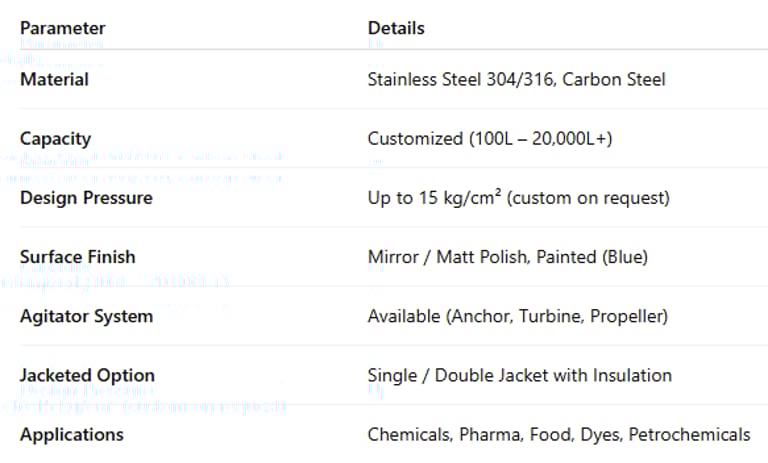Viewport: 768px width, 463px height.
Task: Click the Customized (100L – 20,000L+) value
Action: (490, 139)
